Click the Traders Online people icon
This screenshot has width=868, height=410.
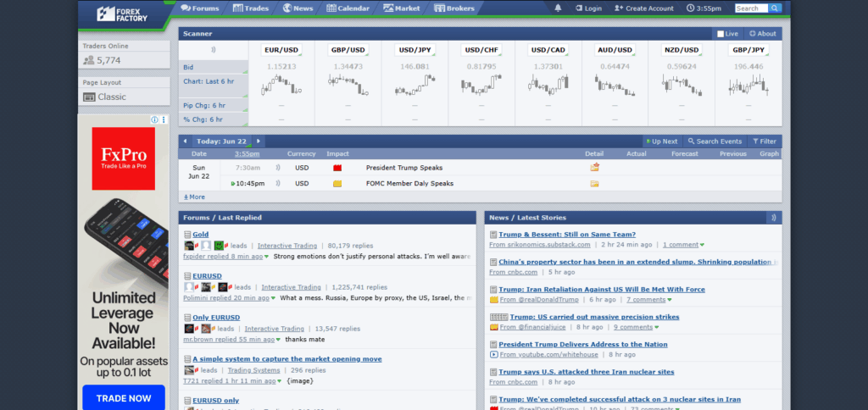pos(88,60)
